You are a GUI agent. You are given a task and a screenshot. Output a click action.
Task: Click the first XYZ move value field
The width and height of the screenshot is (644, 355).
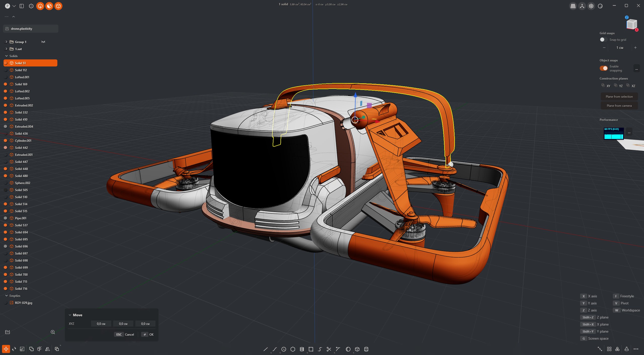click(x=101, y=324)
